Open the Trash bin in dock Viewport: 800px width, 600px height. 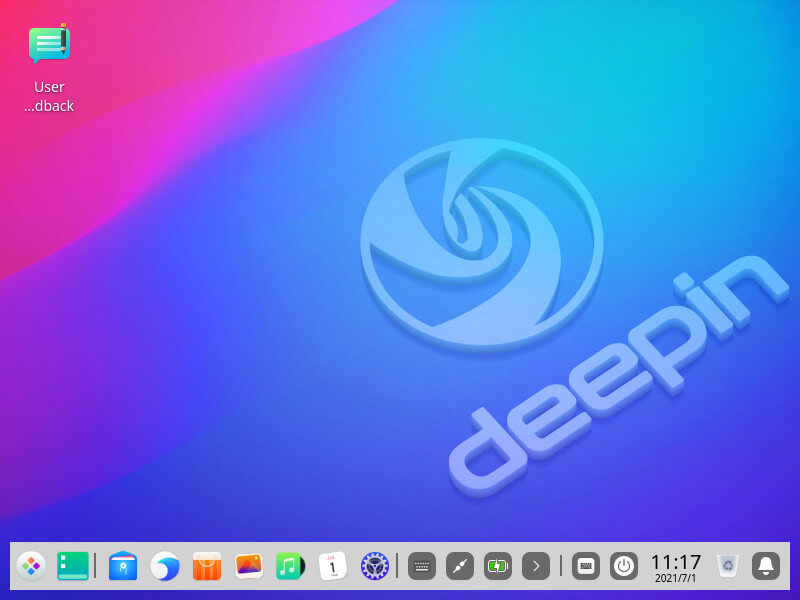pyautogui.click(x=728, y=566)
